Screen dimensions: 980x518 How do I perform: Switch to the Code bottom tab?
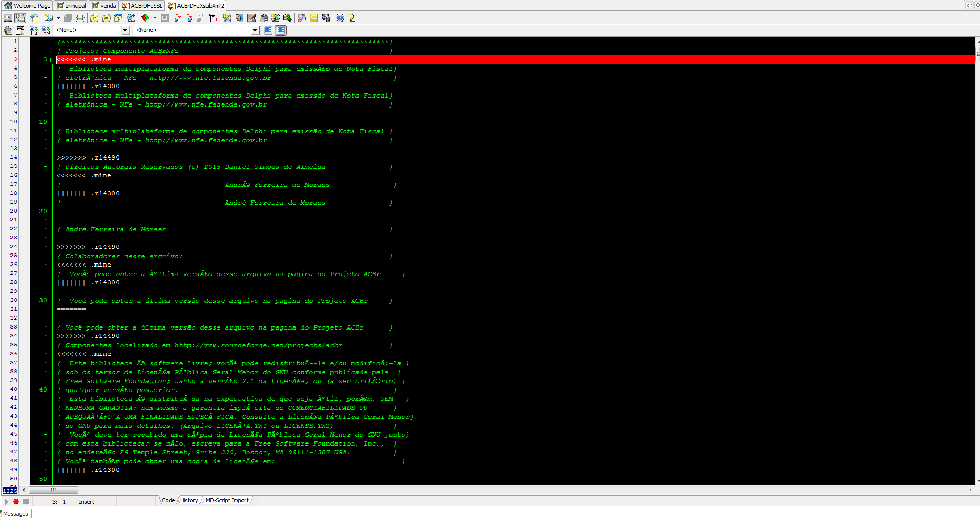tap(168, 501)
